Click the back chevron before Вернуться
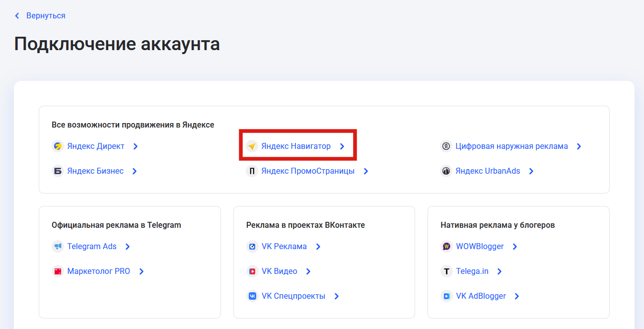 coord(17,15)
